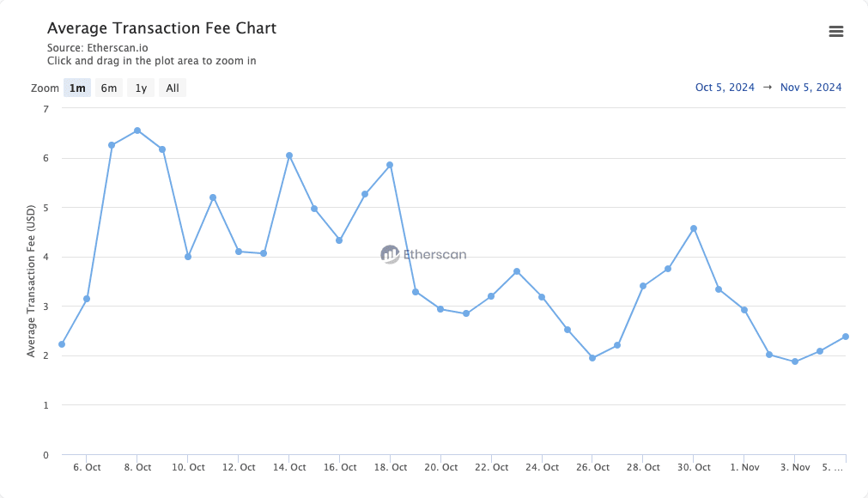Set zoom range to 1y
Viewport: 868px width, 498px height.
click(141, 88)
